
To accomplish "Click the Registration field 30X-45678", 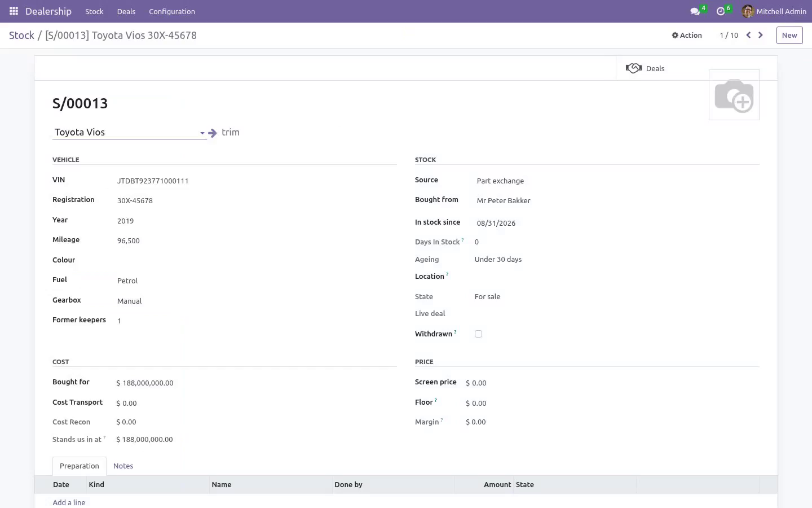I will coord(255,201).
